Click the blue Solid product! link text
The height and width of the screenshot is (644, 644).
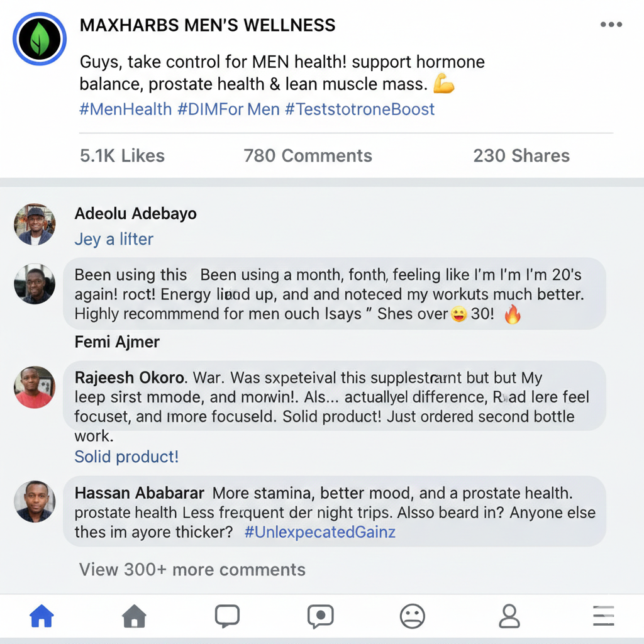(126, 457)
